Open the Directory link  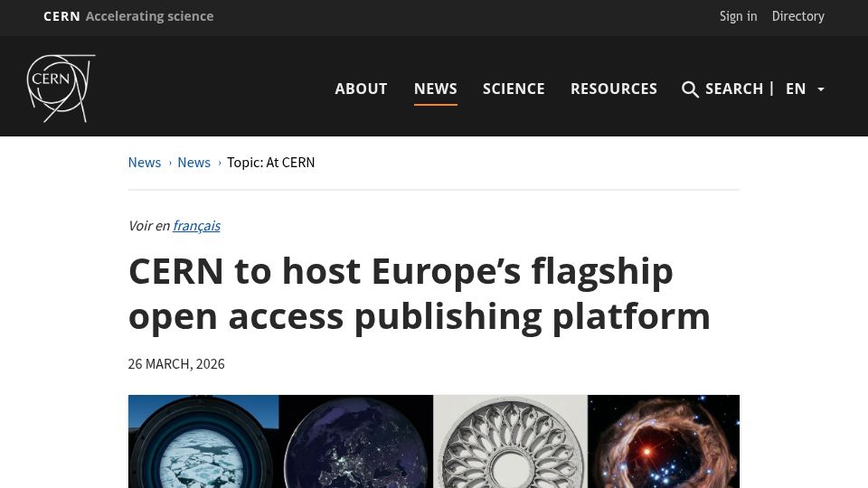click(798, 16)
